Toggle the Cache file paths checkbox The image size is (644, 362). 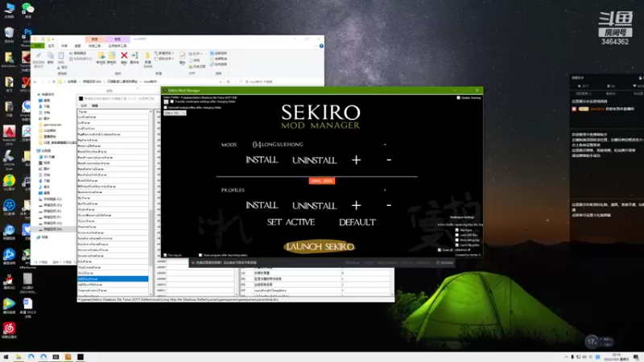(x=456, y=245)
